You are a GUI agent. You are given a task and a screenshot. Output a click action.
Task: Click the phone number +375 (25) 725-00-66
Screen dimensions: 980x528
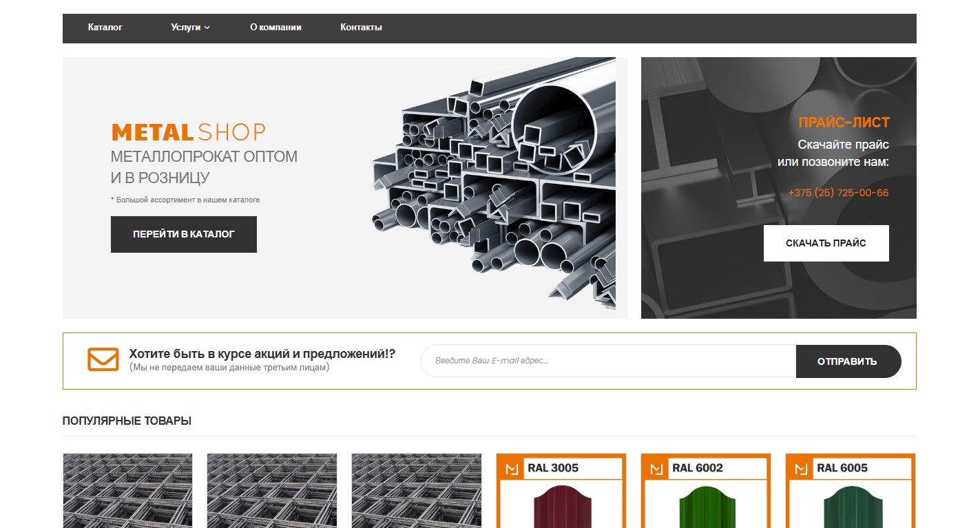838,193
